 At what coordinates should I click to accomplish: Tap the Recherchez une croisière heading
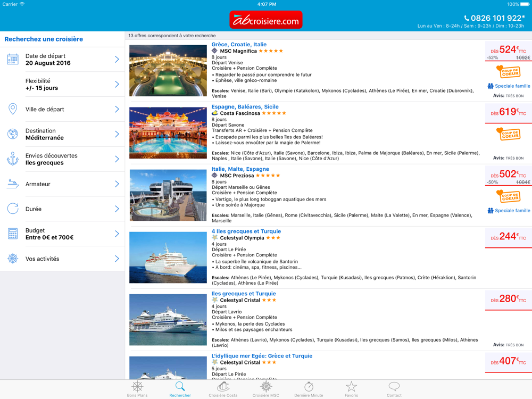44,39
